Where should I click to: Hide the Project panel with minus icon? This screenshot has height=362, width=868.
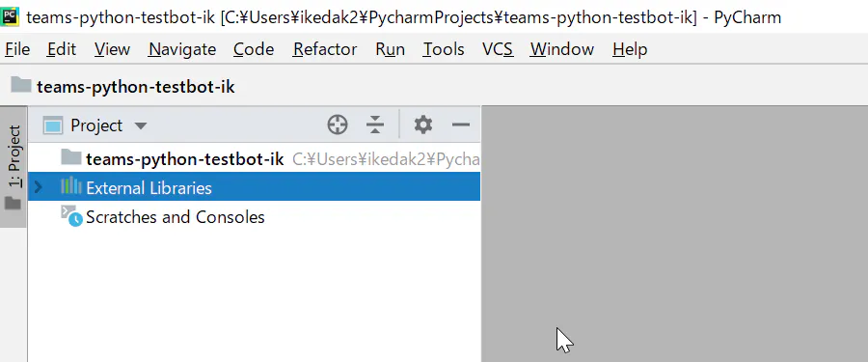click(461, 125)
